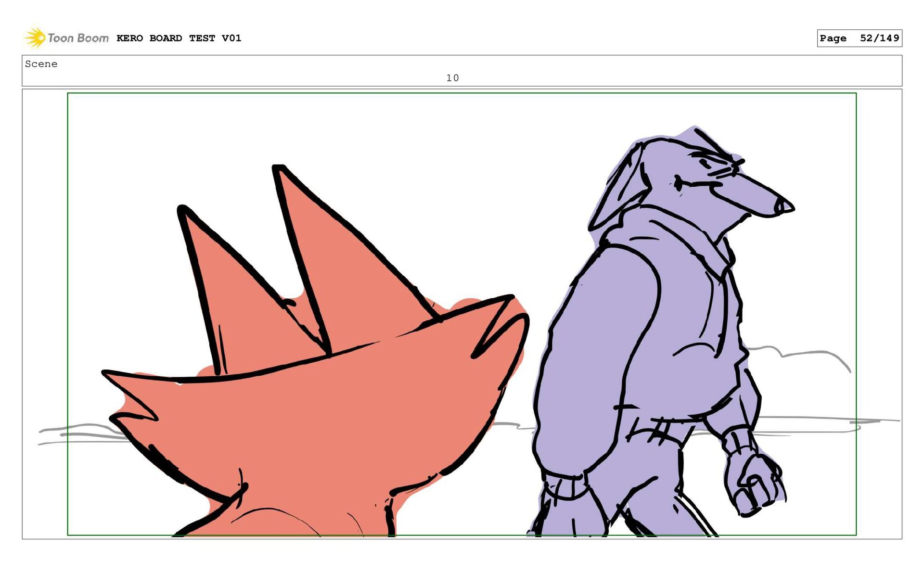Click the Toon Boom wordmark text
The height and width of the screenshot is (561, 924).
78,38
